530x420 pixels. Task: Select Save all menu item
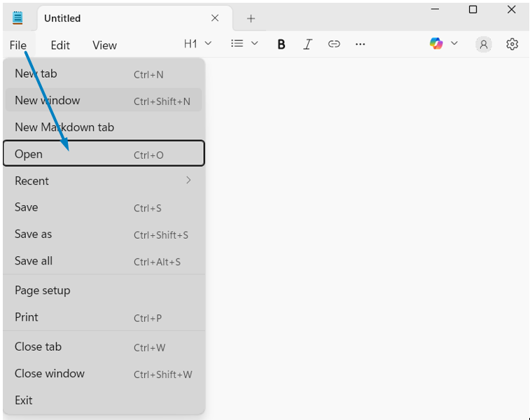pyautogui.click(x=104, y=261)
